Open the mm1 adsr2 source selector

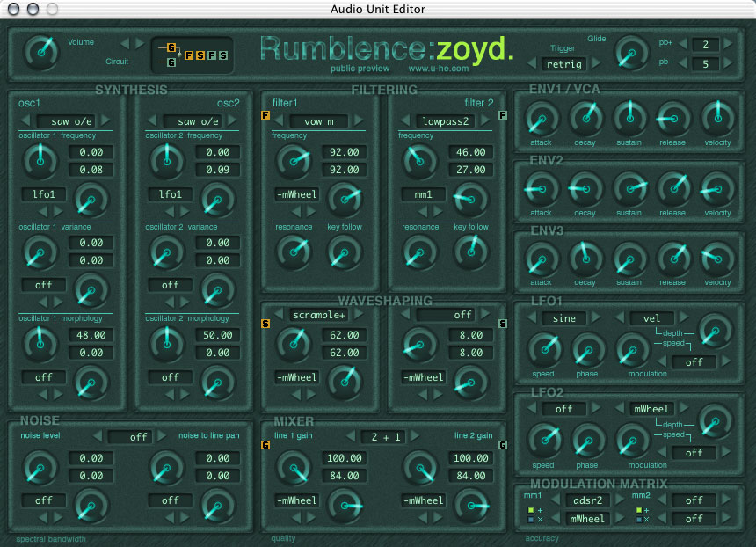click(x=587, y=500)
